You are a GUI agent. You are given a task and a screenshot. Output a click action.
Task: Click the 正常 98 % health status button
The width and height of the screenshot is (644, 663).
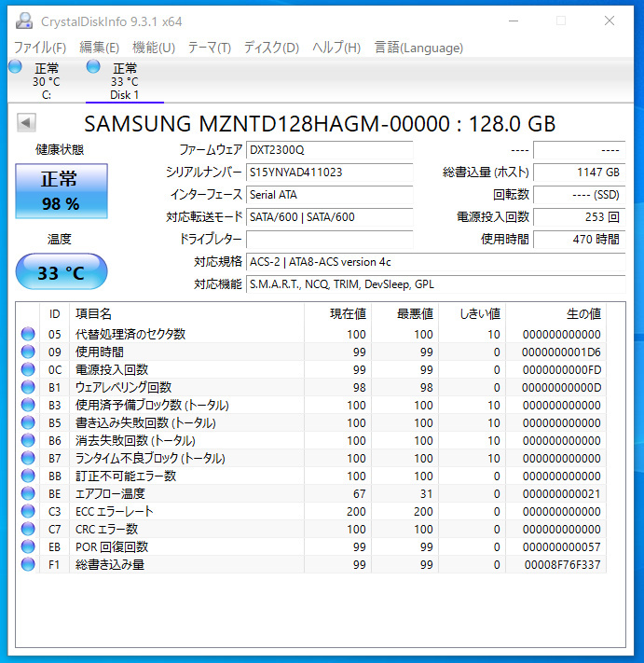pyautogui.click(x=62, y=191)
